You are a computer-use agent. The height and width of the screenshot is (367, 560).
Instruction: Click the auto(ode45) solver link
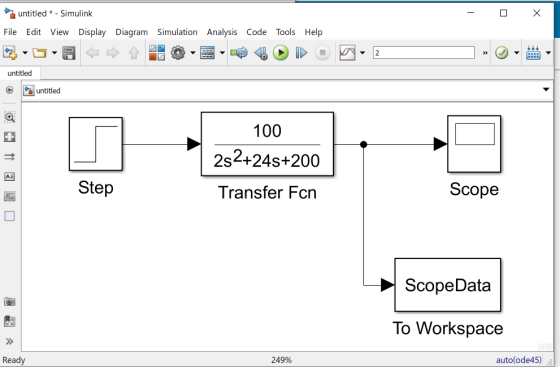pyautogui.click(x=518, y=360)
